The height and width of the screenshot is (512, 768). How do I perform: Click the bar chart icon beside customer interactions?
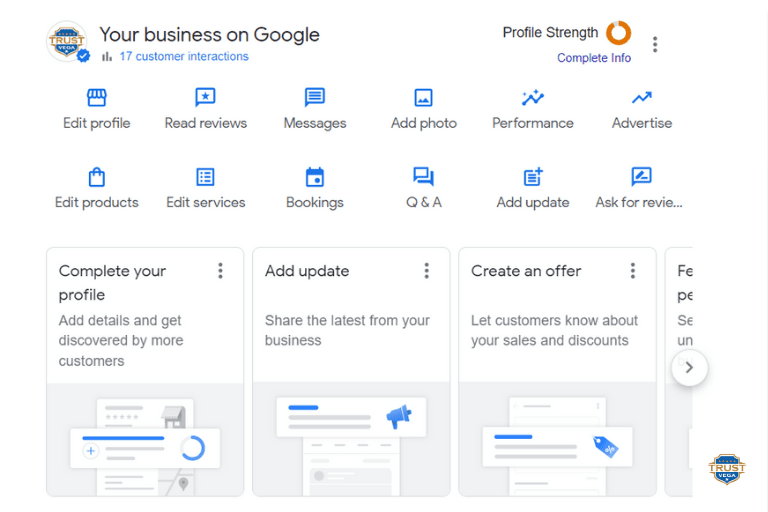(x=107, y=57)
